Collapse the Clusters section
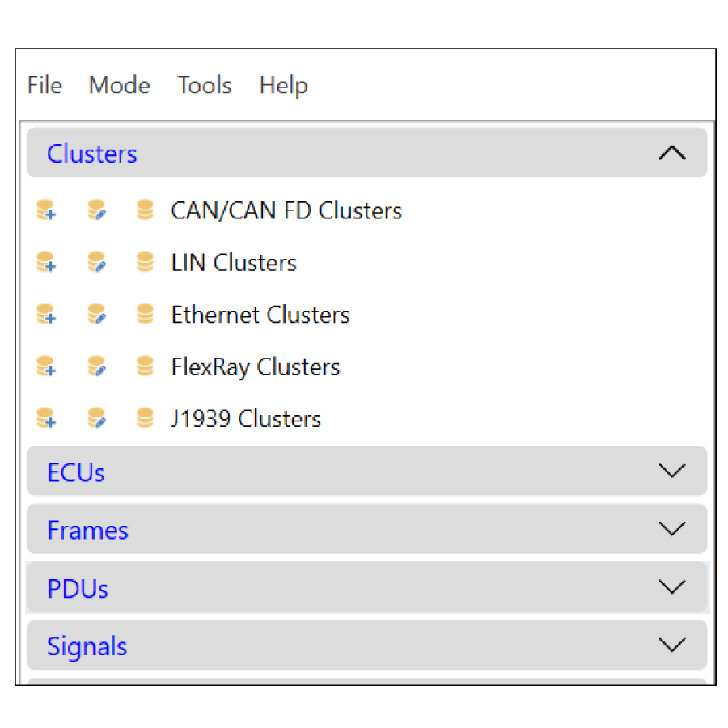The height and width of the screenshot is (728, 728). (x=672, y=153)
